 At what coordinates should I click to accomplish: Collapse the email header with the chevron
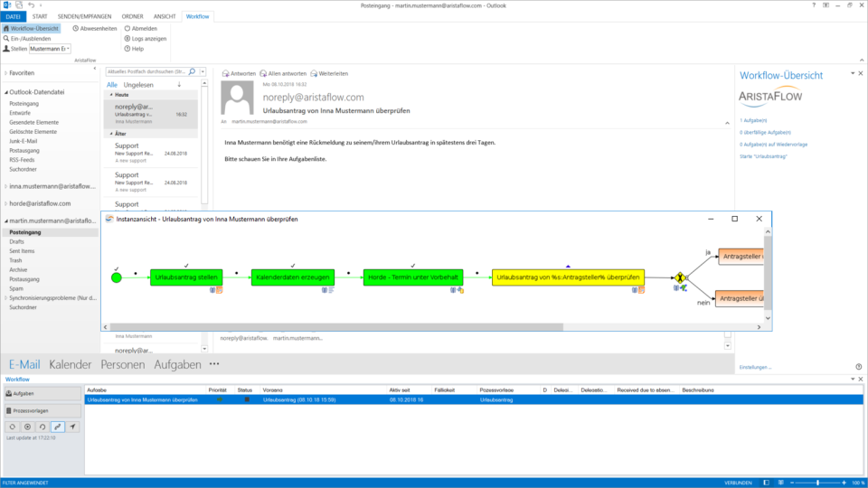pyautogui.click(x=727, y=123)
